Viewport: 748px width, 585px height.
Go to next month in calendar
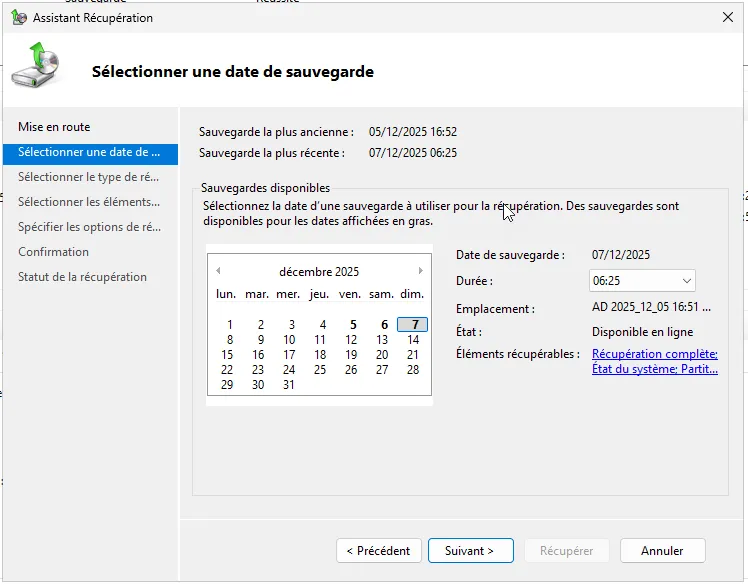click(x=421, y=271)
